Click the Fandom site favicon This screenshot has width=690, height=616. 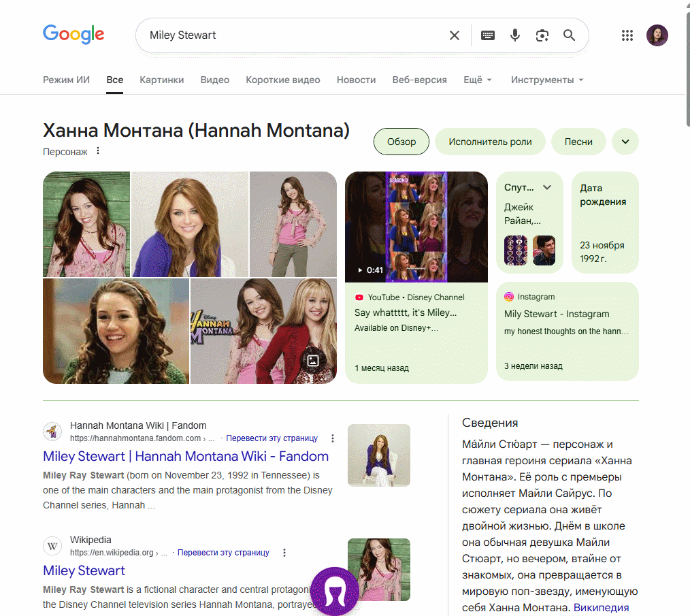(52, 431)
